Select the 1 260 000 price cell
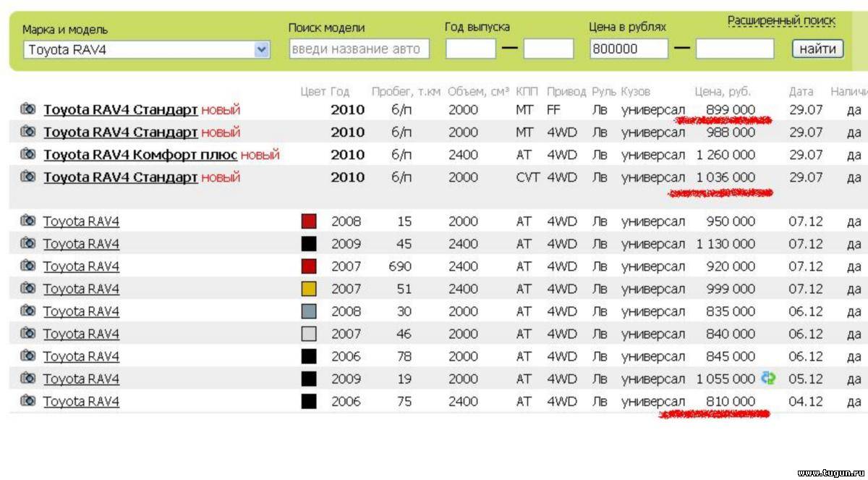This screenshot has height=480, width=868. (x=726, y=155)
